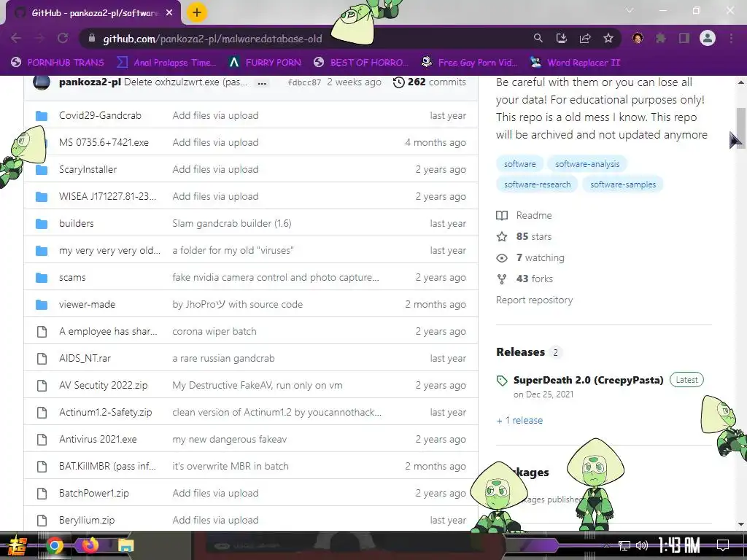The width and height of the screenshot is (747, 560).
Task: Open commit 'a rare russian gandcrab'
Action: (223, 358)
